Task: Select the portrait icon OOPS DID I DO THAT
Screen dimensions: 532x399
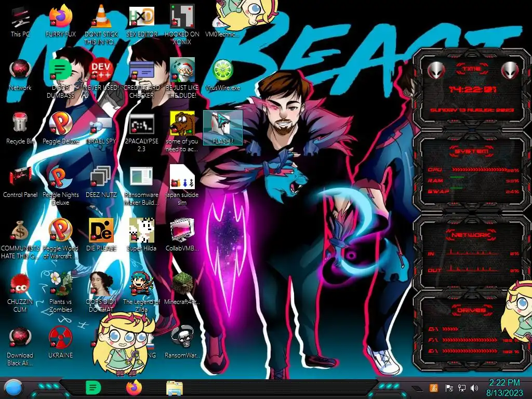Action: 101,292
